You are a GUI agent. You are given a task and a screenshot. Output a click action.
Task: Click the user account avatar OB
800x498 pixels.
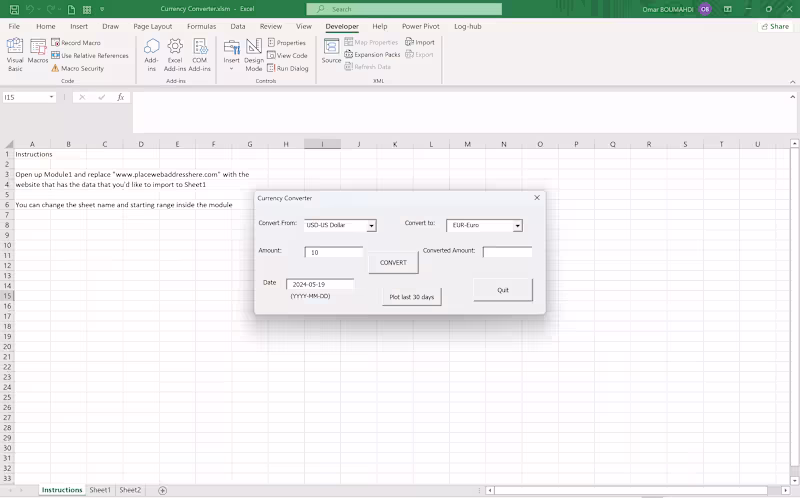(705, 9)
